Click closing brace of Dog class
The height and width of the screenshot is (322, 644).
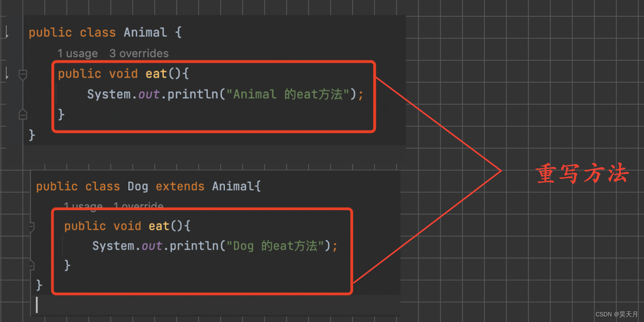click(x=39, y=284)
